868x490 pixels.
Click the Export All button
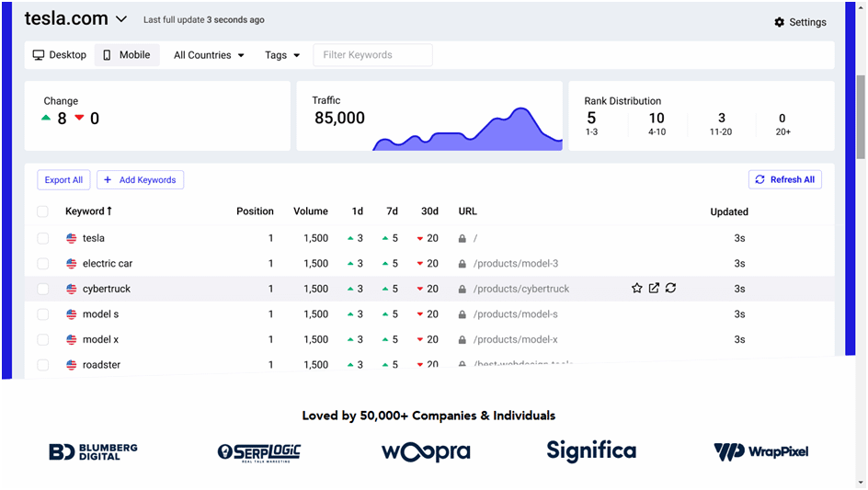tap(63, 180)
